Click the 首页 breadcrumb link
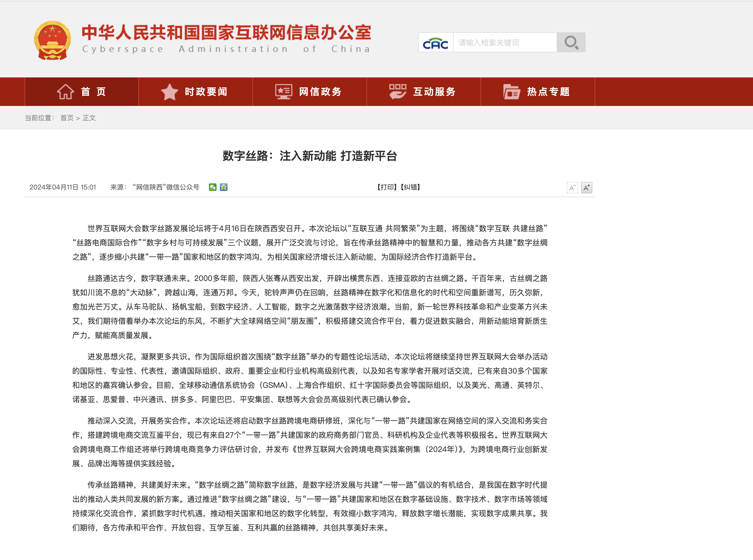Viewport: 753px width, 560px height. click(67, 118)
